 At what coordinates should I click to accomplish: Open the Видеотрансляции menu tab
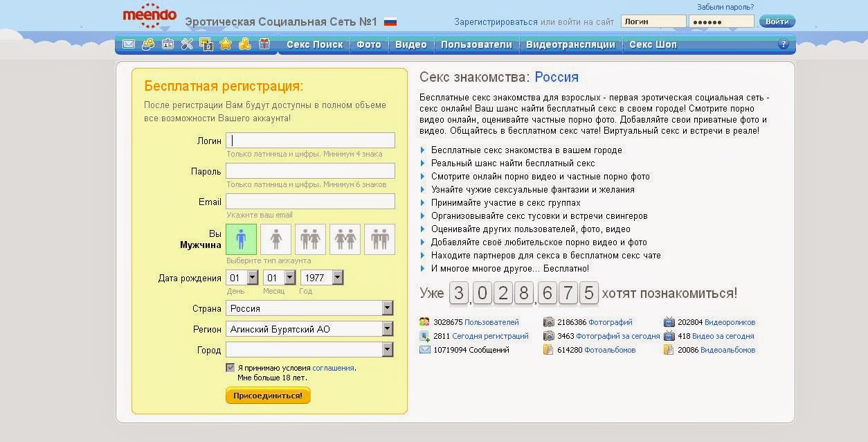tap(570, 44)
